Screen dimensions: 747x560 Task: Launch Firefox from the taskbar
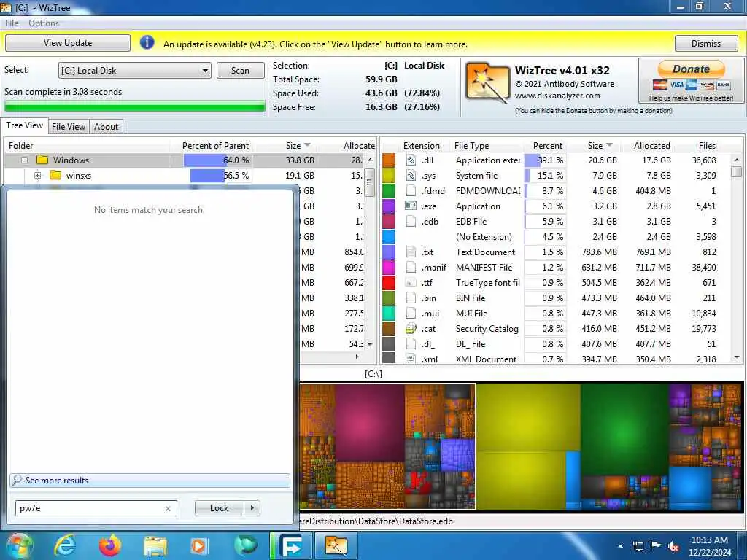[x=110, y=545]
